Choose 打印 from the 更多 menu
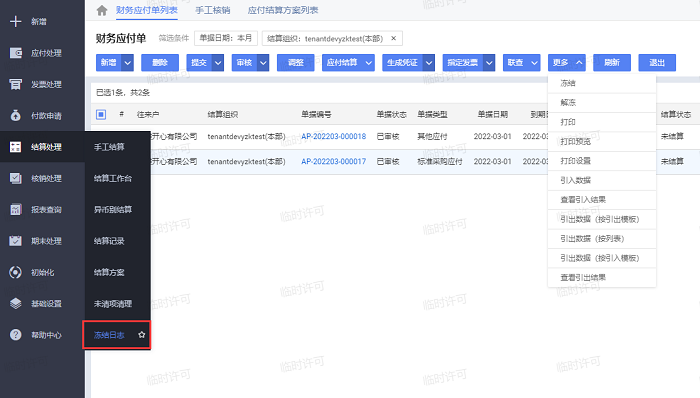This screenshot has width=700, height=398. 602,122
